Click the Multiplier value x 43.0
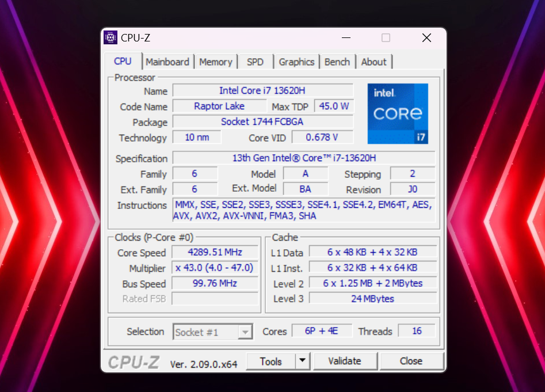This screenshot has width=545, height=392. point(215,268)
